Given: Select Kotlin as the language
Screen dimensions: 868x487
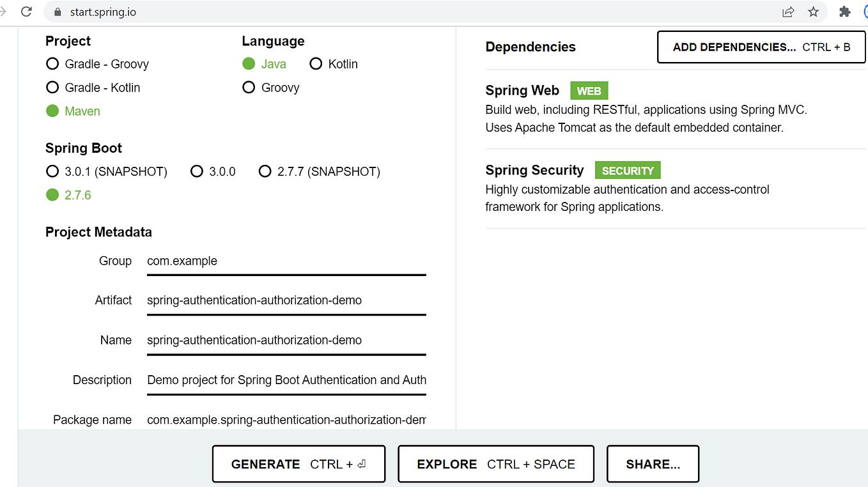Looking at the screenshot, I should (316, 64).
